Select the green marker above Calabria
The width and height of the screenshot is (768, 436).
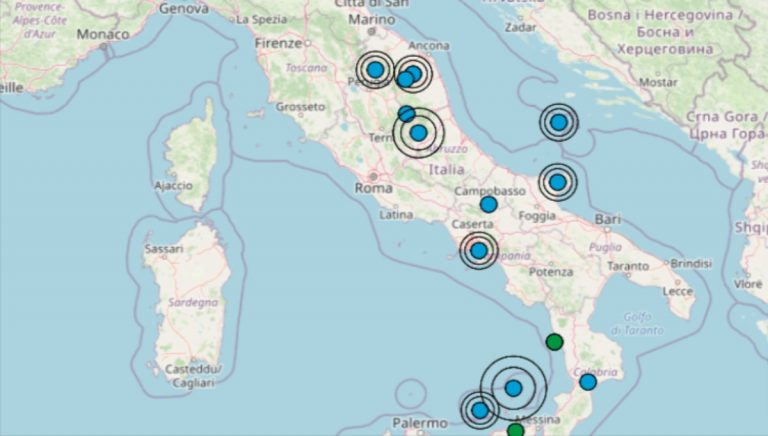pos(555,342)
